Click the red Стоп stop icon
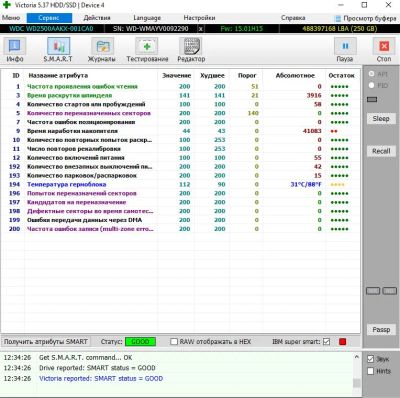The width and height of the screenshot is (400, 398). click(x=384, y=50)
